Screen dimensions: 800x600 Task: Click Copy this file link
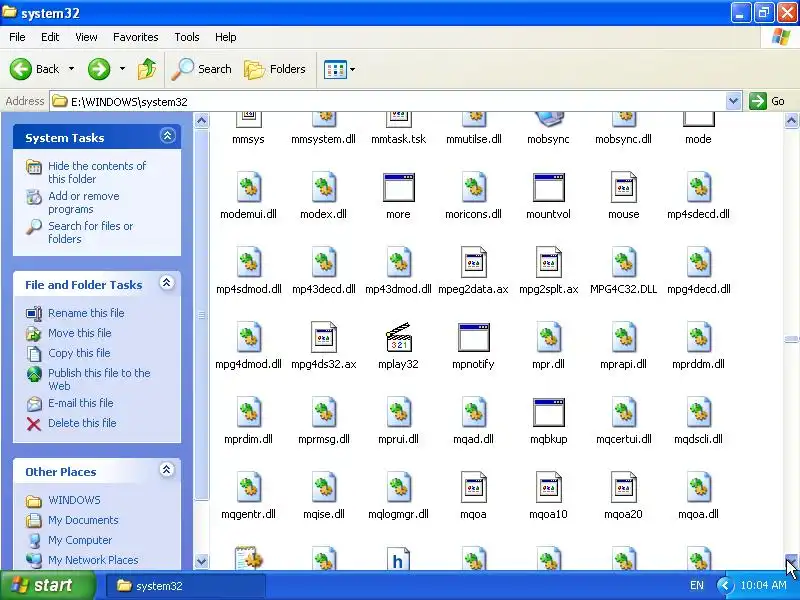click(x=79, y=353)
